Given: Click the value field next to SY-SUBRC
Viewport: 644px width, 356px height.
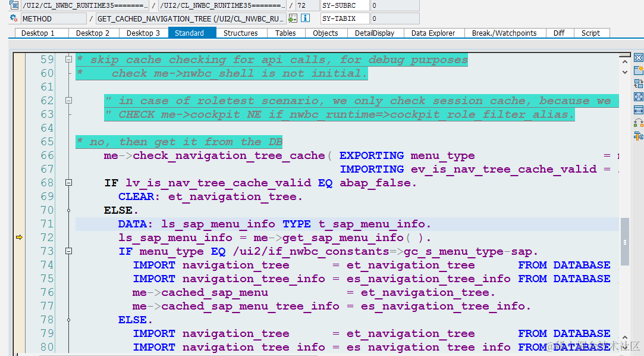Looking at the screenshot, I should (x=395, y=5).
